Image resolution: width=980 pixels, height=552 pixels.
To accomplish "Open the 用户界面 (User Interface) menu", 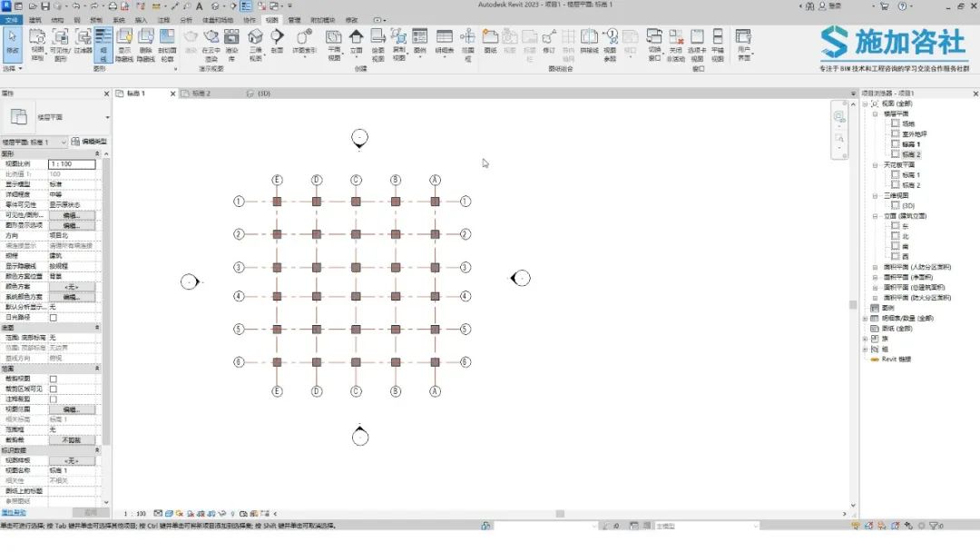I will pyautogui.click(x=744, y=44).
